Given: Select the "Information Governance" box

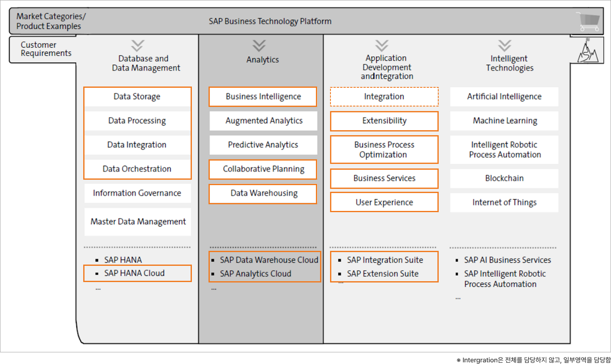Looking at the screenshot, I should pyautogui.click(x=137, y=193).
